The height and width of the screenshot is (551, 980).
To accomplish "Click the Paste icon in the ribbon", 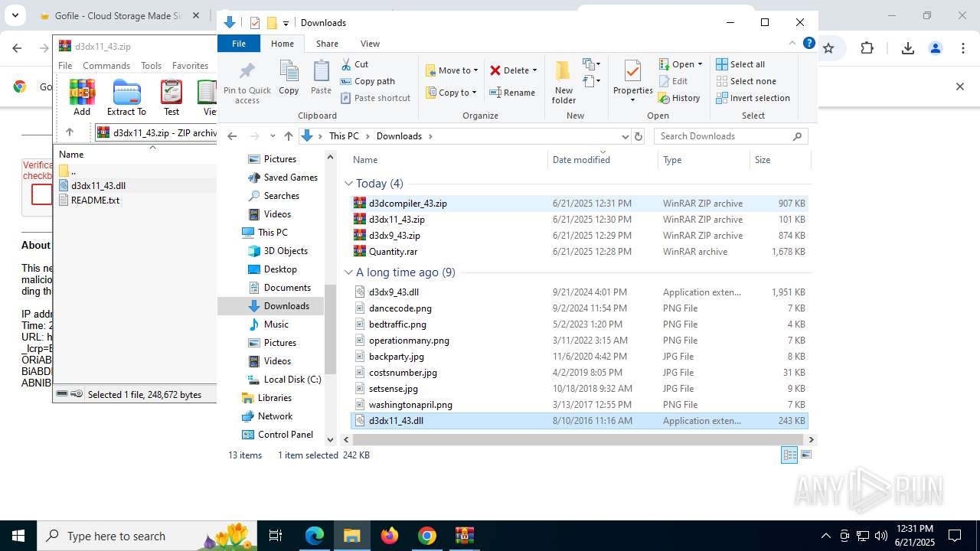I will tap(321, 73).
